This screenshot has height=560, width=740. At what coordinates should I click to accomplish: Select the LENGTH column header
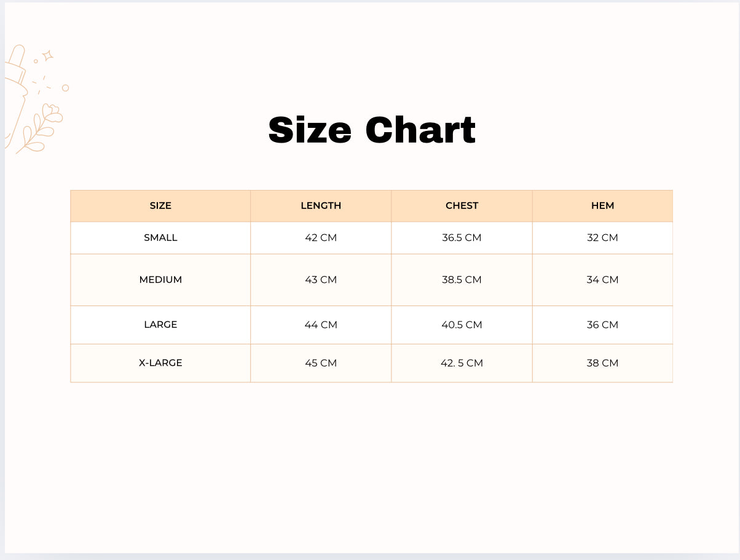321,206
